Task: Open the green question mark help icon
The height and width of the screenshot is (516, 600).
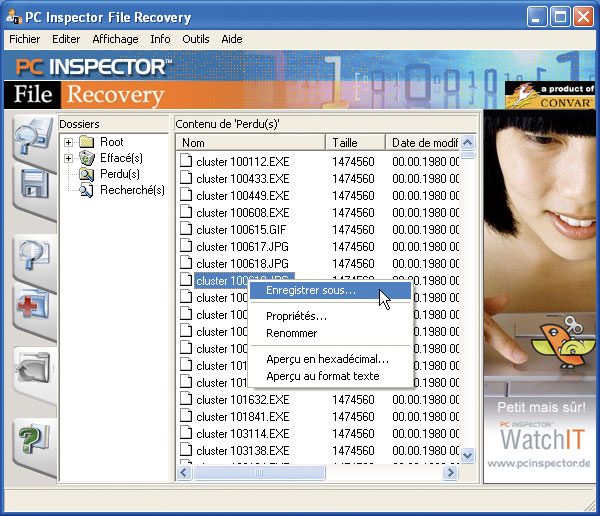Action: click(x=33, y=438)
